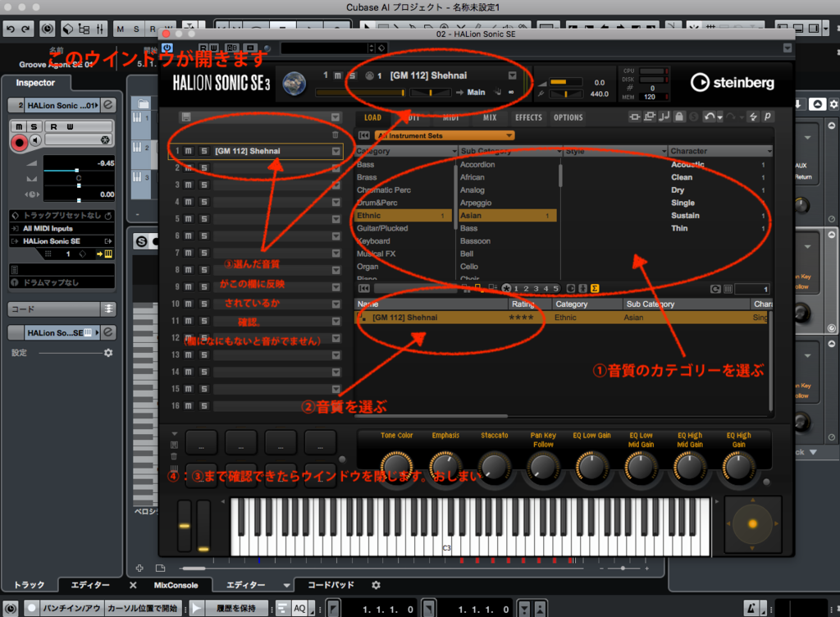The width and height of the screenshot is (840, 617).
Task: Open slot 1 Shehnai program dropdown arrow
Action: coord(336,151)
